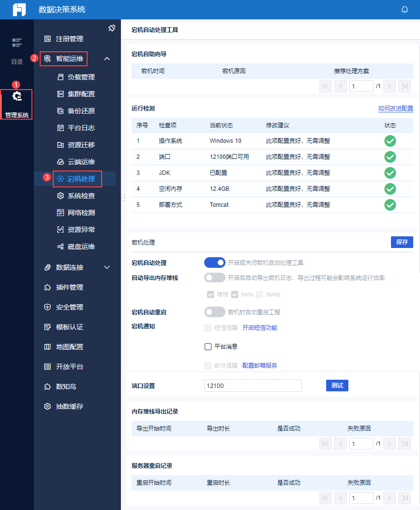Click page number field in 服务器重启记录
This screenshot has height=510, width=420.
tap(361, 498)
